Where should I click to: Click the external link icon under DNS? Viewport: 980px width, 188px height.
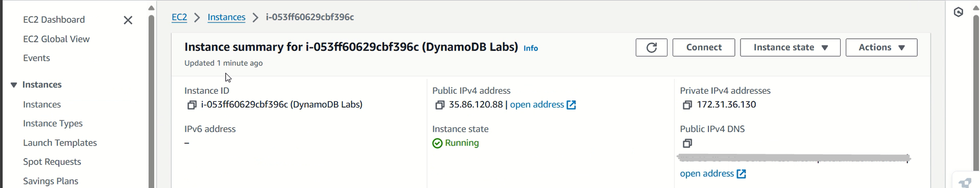[742, 174]
